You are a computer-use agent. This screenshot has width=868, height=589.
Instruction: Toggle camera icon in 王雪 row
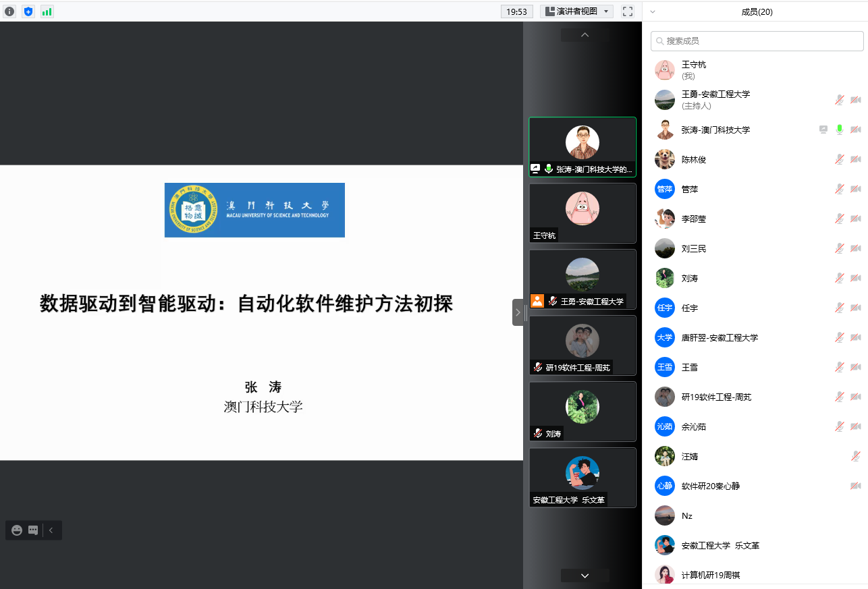click(855, 367)
